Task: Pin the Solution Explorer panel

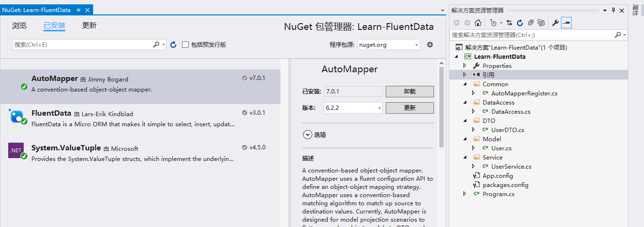Action: click(614, 10)
